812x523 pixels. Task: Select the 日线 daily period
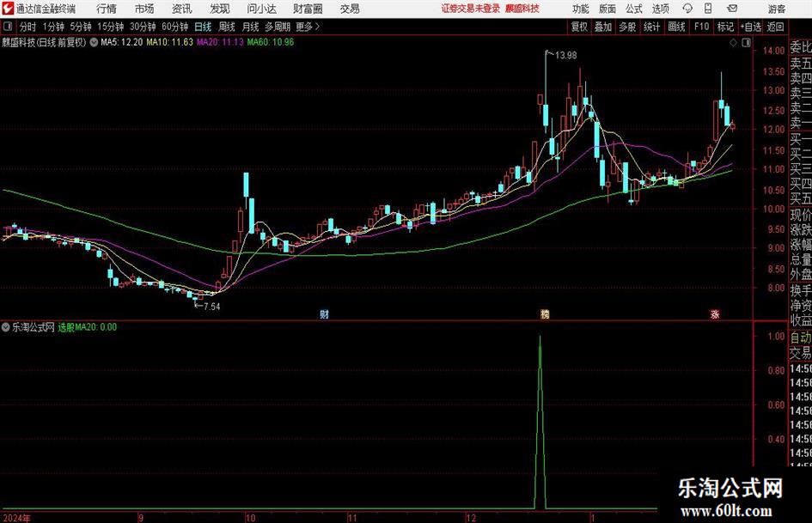(203, 27)
